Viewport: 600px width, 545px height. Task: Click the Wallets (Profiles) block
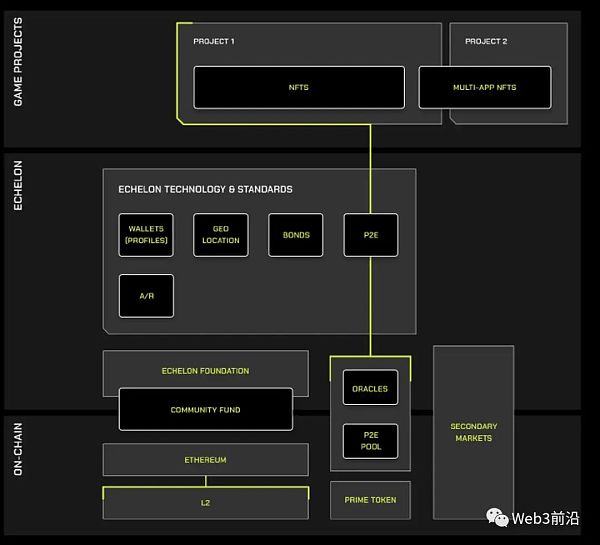[146, 235]
